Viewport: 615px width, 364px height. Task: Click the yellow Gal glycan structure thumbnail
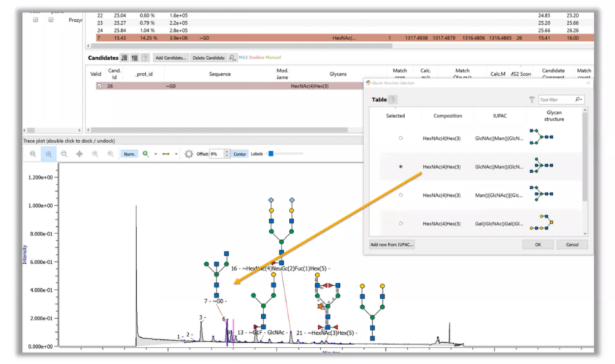point(541,222)
